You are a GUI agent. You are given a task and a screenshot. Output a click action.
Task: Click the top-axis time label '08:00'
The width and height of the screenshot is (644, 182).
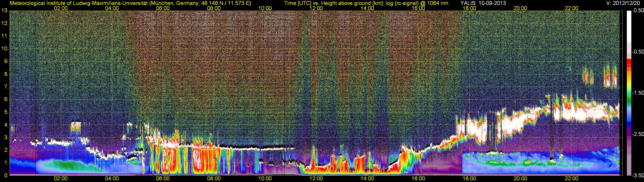click(x=214, y=8)
